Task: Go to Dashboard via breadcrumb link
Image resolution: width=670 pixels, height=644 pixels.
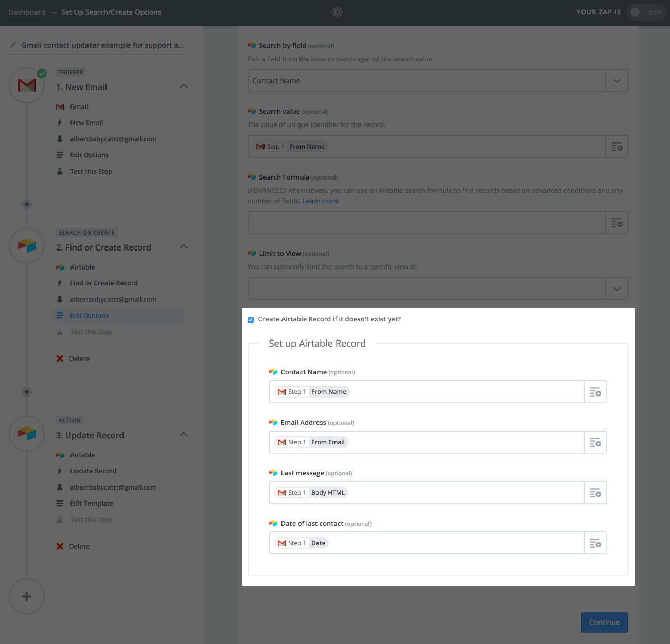Action: click(x=27, y=12)
